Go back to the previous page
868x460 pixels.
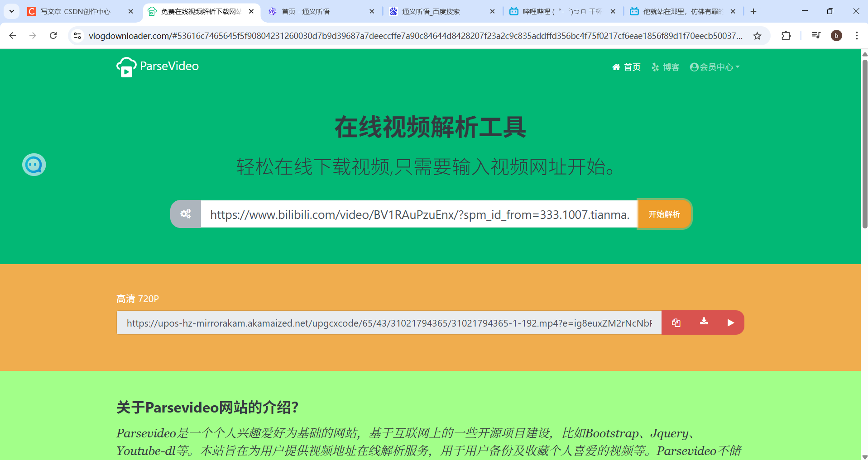13,35
